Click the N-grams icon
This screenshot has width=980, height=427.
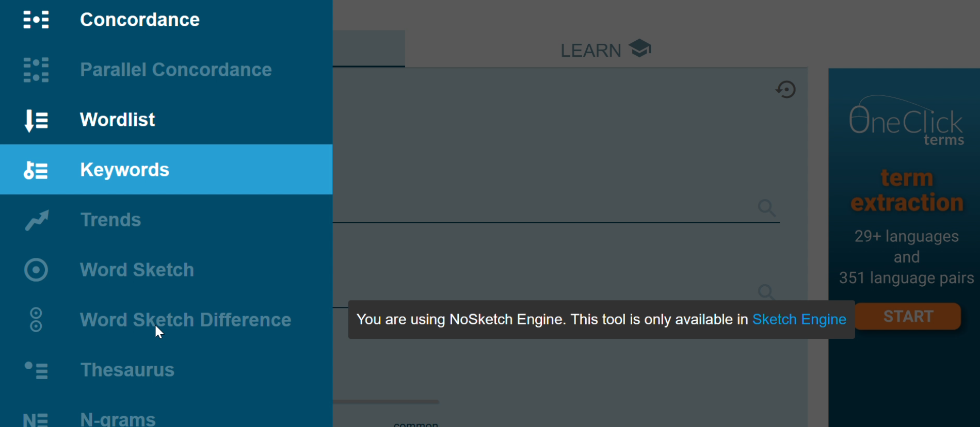click(x=36, y=420)
